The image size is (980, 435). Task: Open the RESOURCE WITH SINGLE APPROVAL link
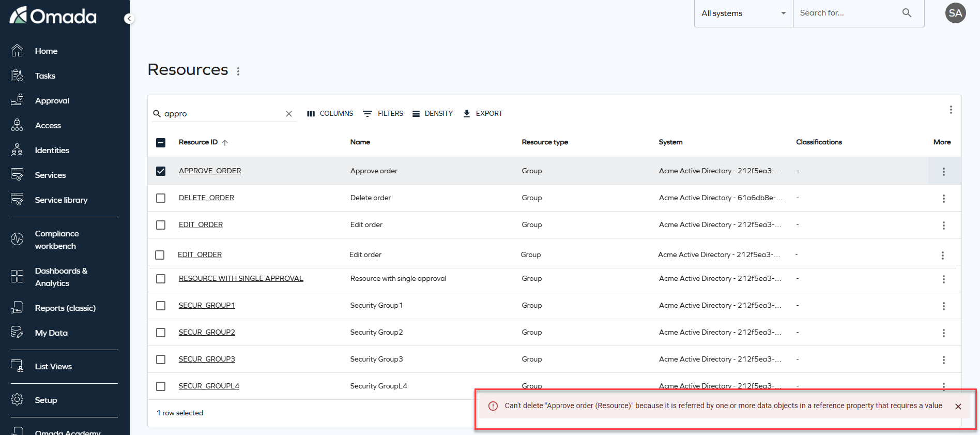[x=241, y=279]
